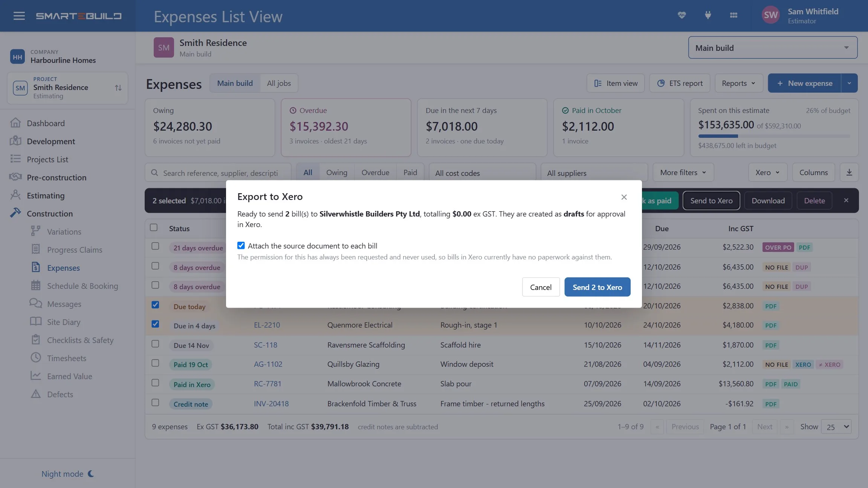Open Pre-construction in the sidebar
This screenshot has height=488, width=868.
57,177
